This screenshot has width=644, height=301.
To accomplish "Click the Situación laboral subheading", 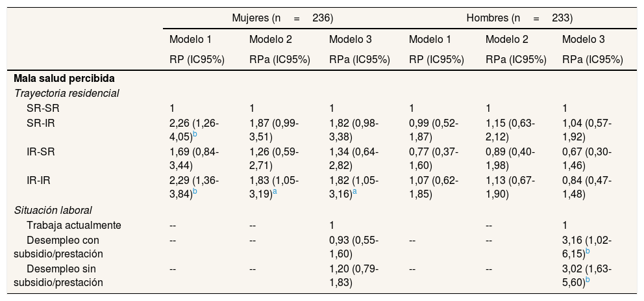I will tap(53, 210).
